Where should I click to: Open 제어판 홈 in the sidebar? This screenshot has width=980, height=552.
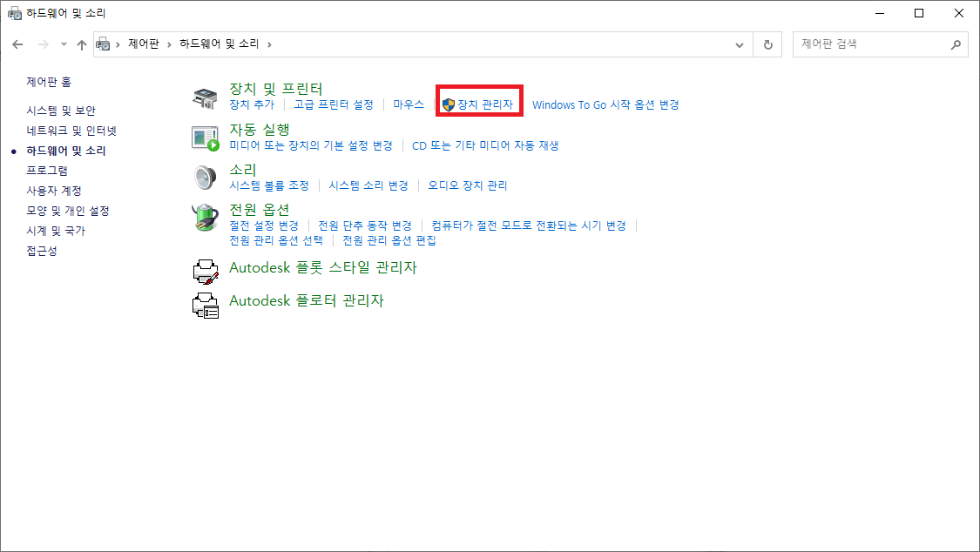click(49, 82)
